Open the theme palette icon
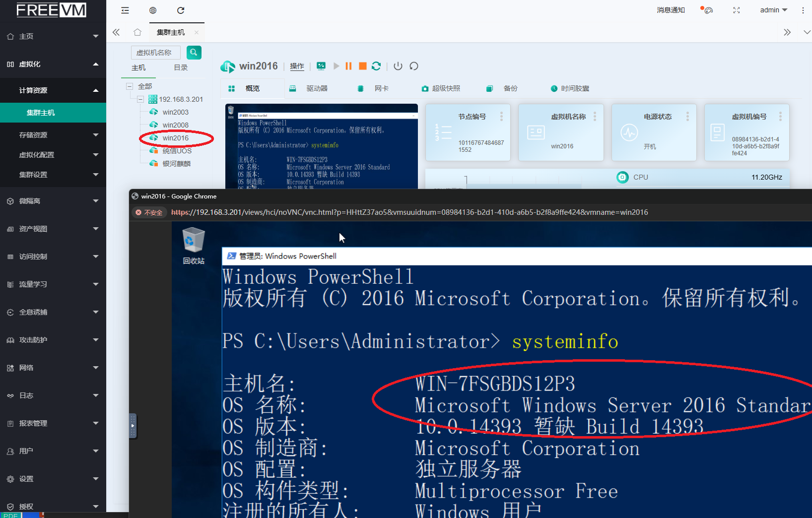The image size is (812, 518). click(x=708, y=10)
